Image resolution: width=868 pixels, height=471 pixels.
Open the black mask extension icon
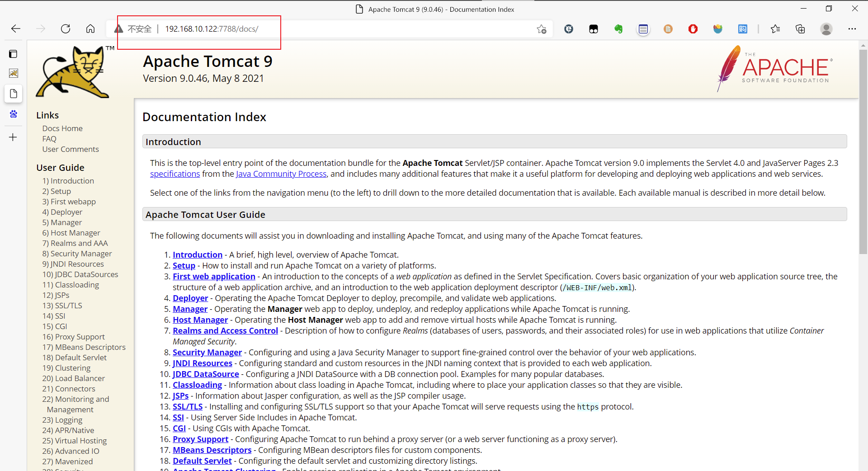coord(594,29)
